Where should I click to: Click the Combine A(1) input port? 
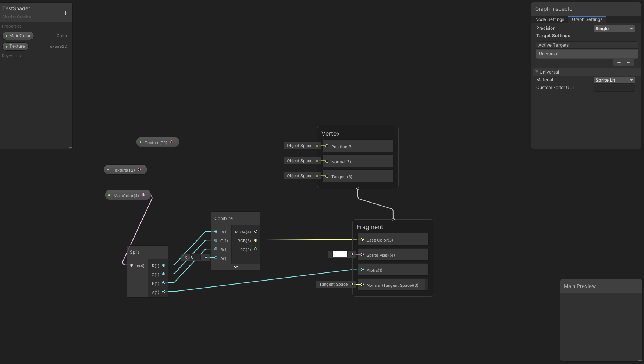(x=216, y=258)
